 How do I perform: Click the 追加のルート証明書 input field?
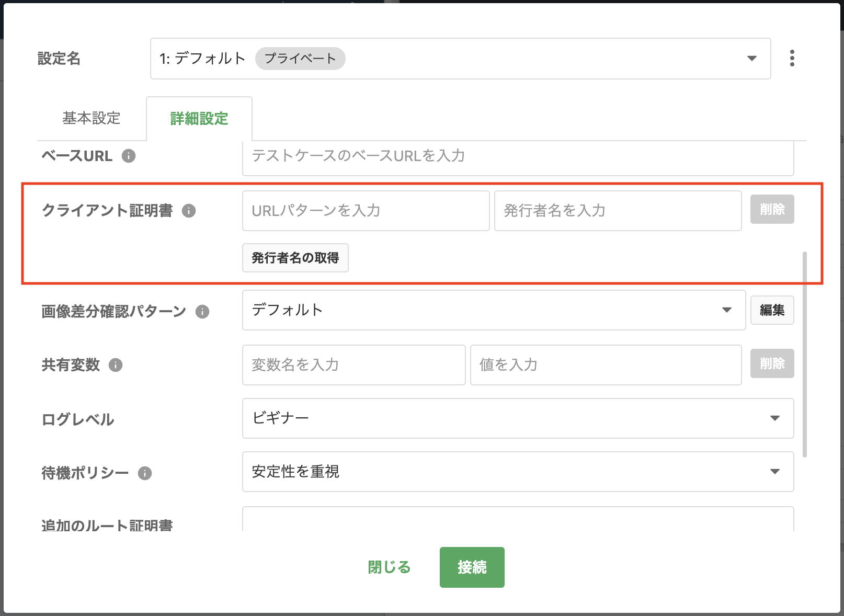(518, 519)
